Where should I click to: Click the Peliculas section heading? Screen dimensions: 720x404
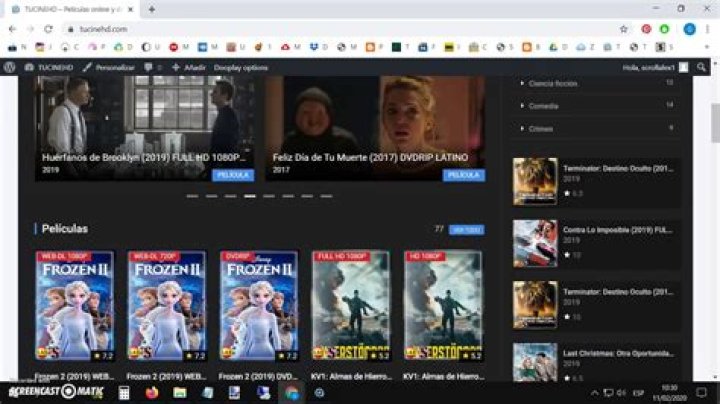pos(65,229)
